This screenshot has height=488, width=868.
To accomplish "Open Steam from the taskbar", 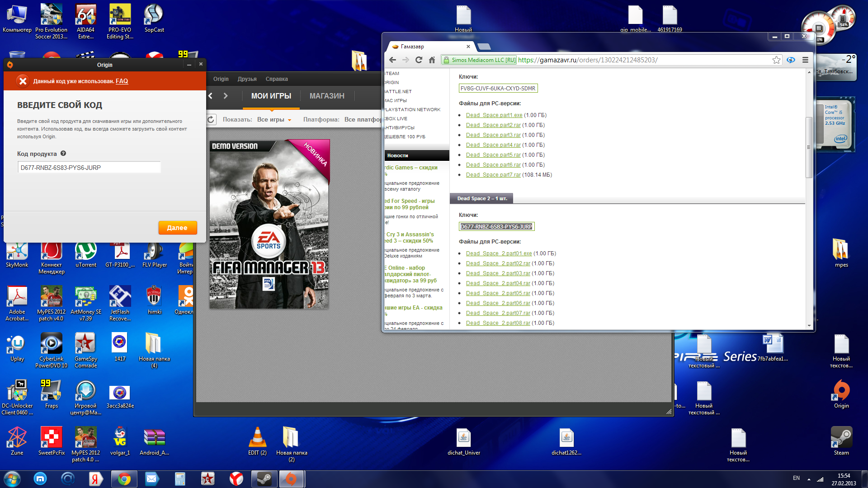I will pos(264,479).
